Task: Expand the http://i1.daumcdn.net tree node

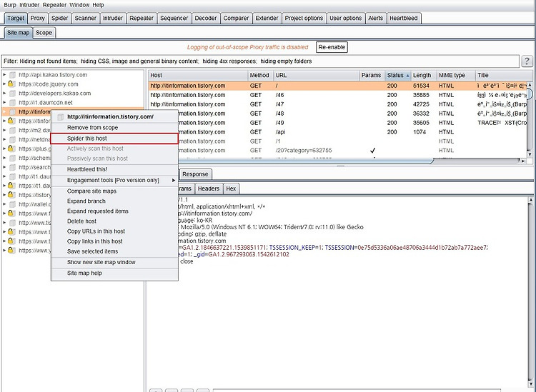Action: click(4, 102)
